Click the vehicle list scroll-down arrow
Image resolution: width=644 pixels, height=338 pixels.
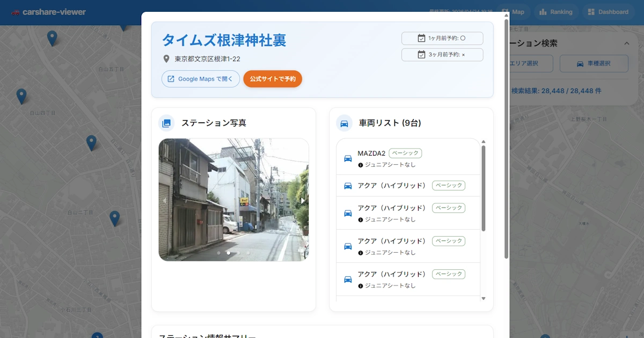[483, 298]
